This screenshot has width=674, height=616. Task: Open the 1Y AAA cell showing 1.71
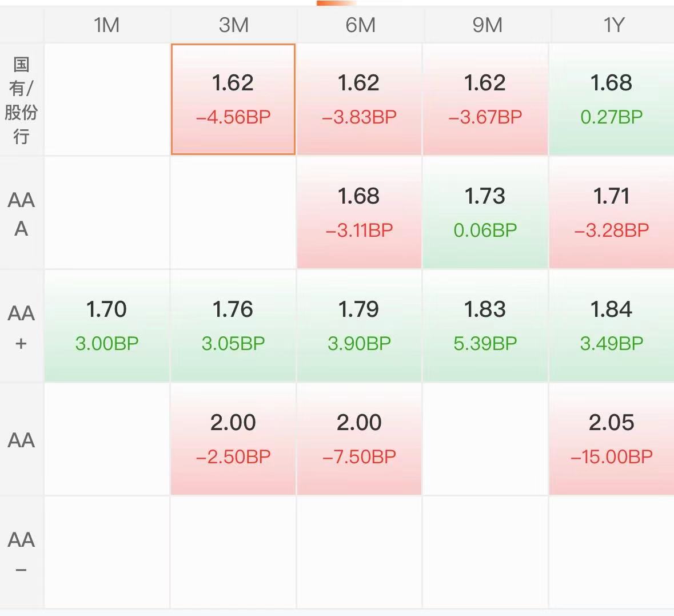tap(612, 213)
